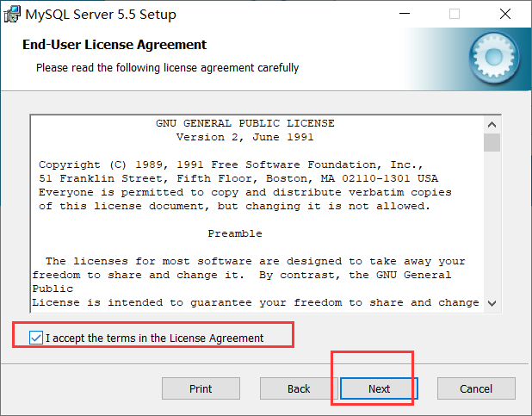The height and width of the screenshot is (416, 532).
Task: Cancel the MySQL installation
Action: point(476,388)
